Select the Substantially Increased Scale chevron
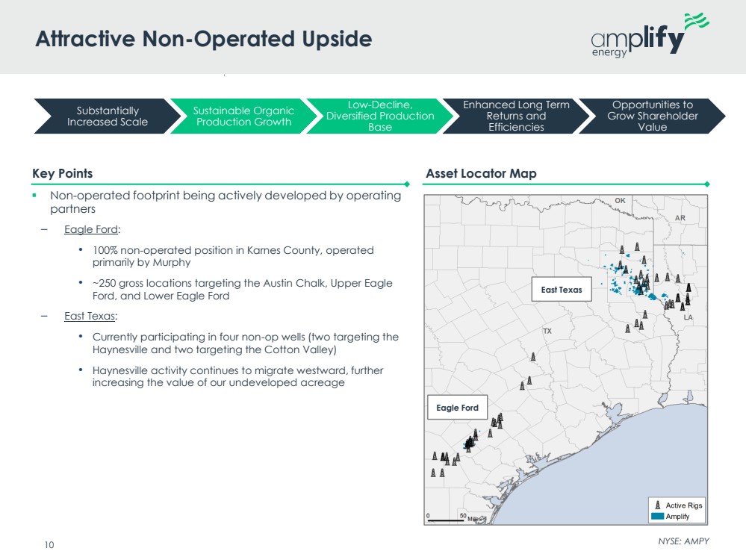 click(108, 116)
